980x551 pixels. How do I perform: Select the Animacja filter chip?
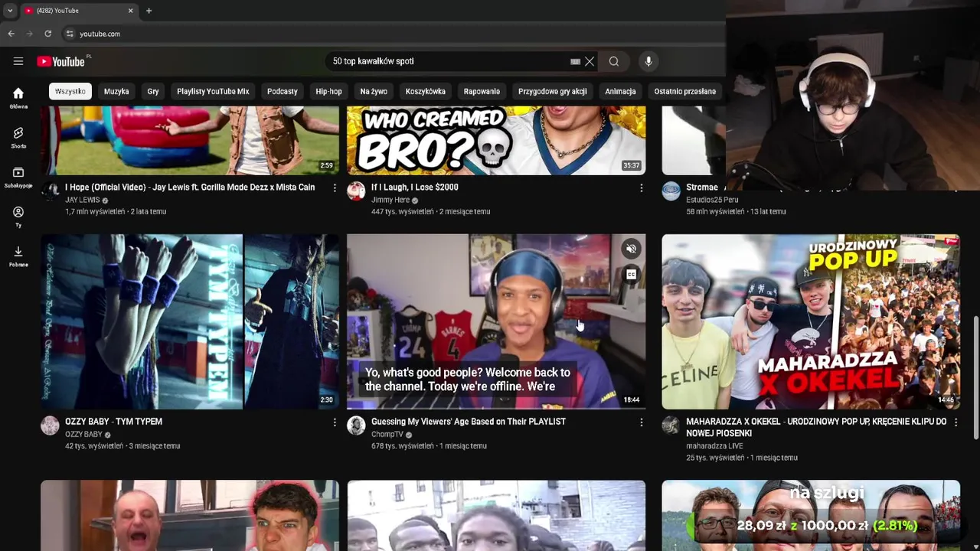pos(620,91)
